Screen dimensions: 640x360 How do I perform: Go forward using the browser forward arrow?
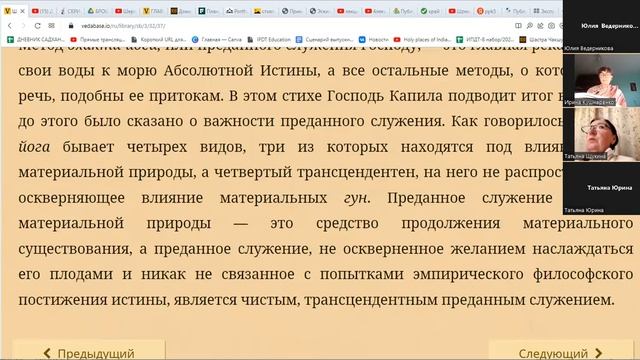[23, 26]
